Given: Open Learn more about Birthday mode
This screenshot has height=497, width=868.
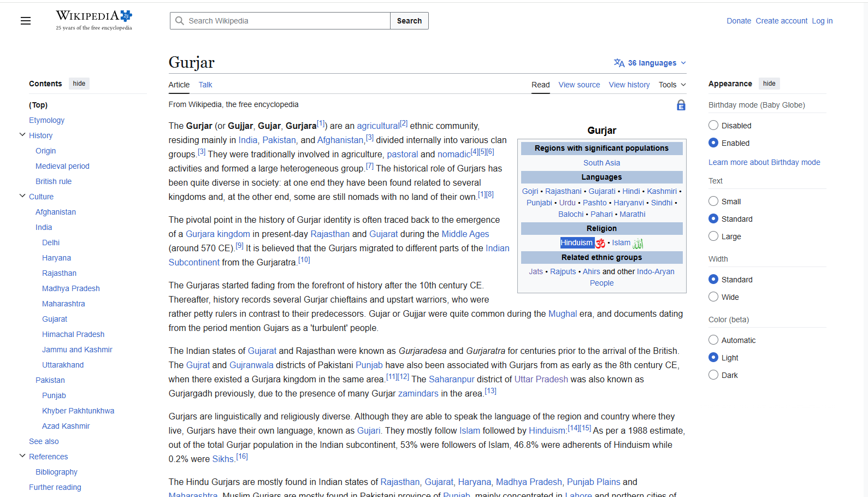Looking at the screenshot, I should 764,162.
